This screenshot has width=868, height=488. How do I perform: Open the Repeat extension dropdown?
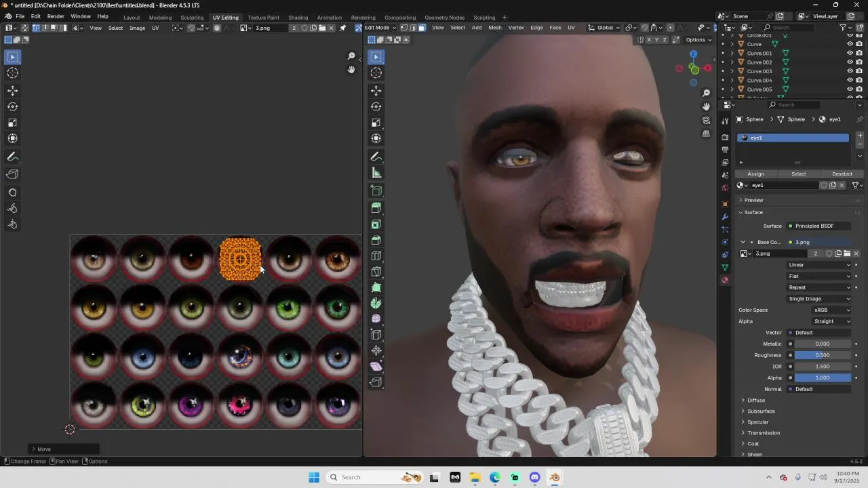coord(819,287)
